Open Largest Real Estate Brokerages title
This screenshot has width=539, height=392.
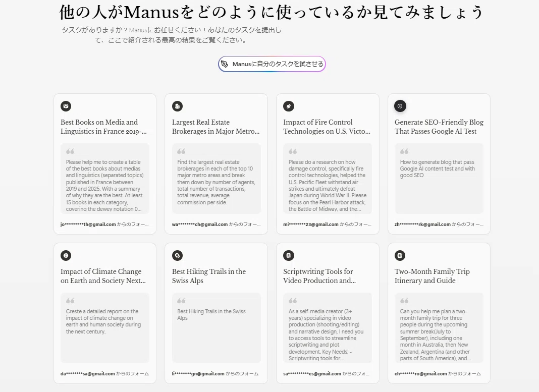click(x=216, y=127)
